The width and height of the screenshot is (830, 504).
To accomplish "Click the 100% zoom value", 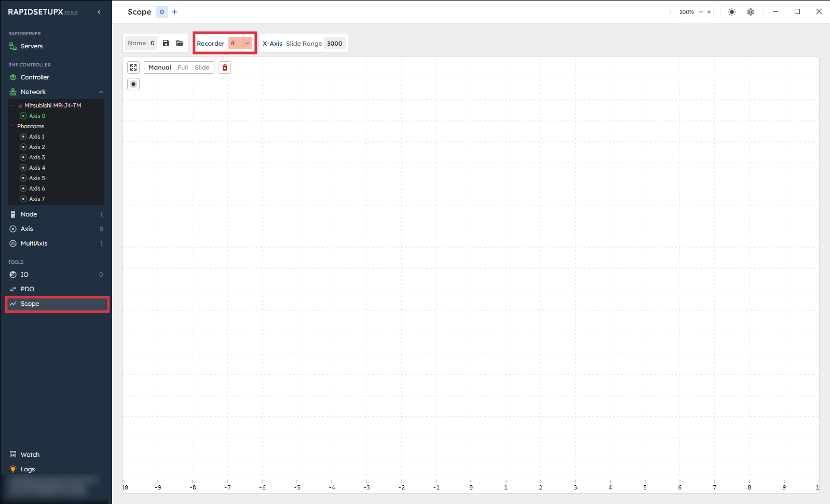I will (687, 12).
